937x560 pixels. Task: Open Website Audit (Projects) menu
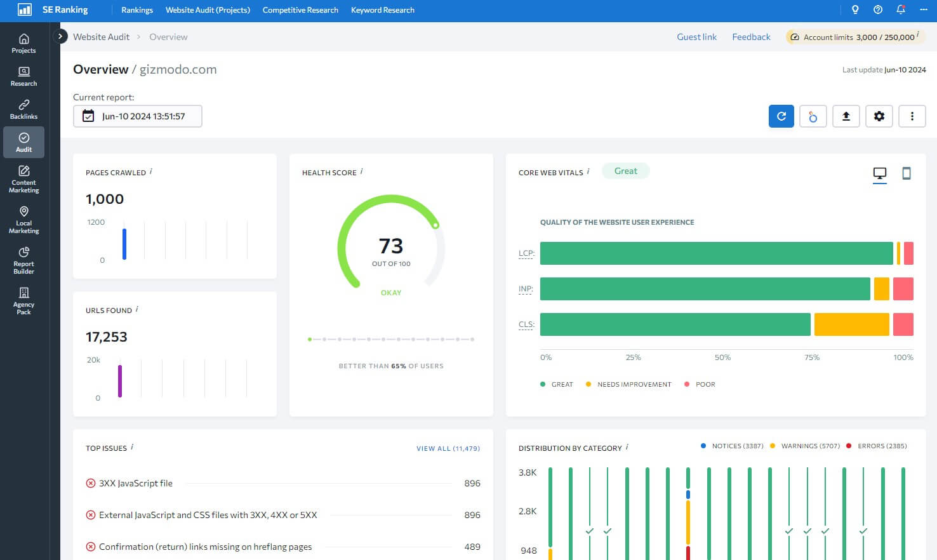[208, 10]
